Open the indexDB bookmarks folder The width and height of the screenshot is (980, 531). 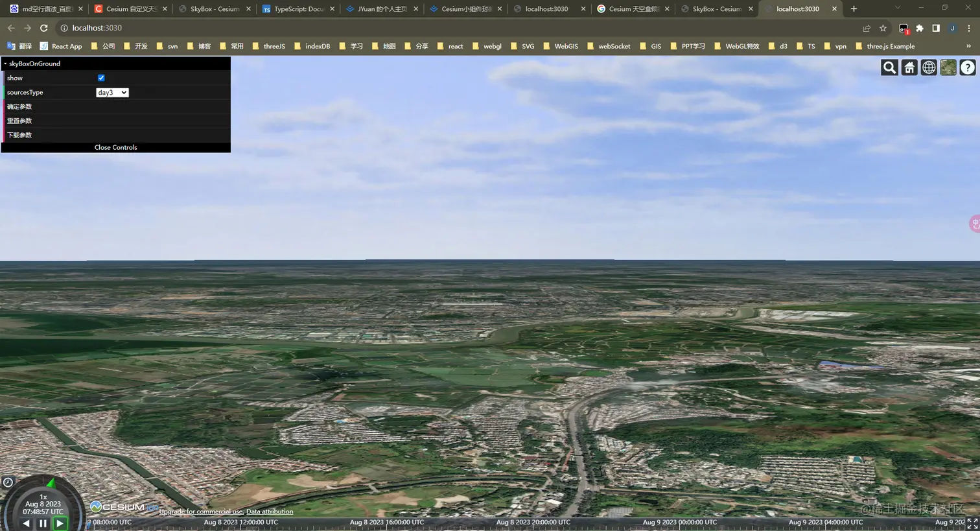point(311,46)
